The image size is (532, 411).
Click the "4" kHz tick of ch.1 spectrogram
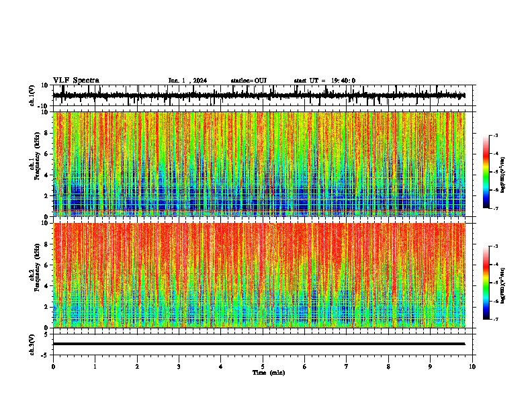[47, 175]
